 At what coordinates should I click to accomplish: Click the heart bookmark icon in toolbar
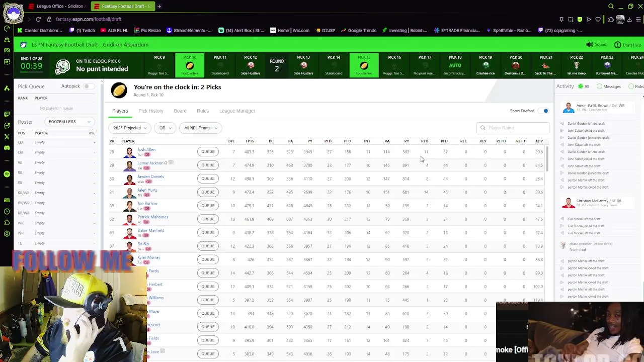coord(598,19)
